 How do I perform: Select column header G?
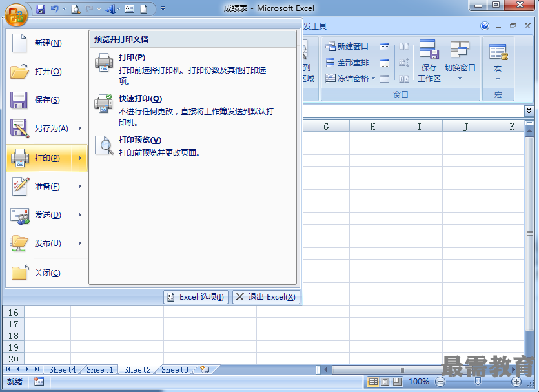tap(326, 127)
